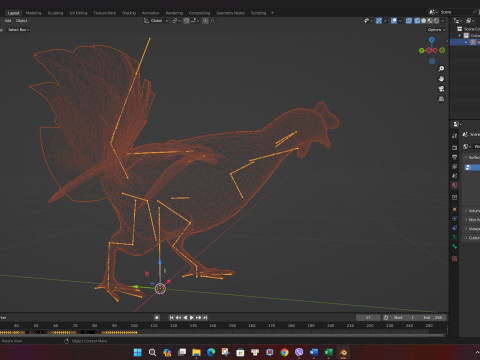Switch to the UV Editing workspace tab
This screenshot has height=360, width=480.
78,13
